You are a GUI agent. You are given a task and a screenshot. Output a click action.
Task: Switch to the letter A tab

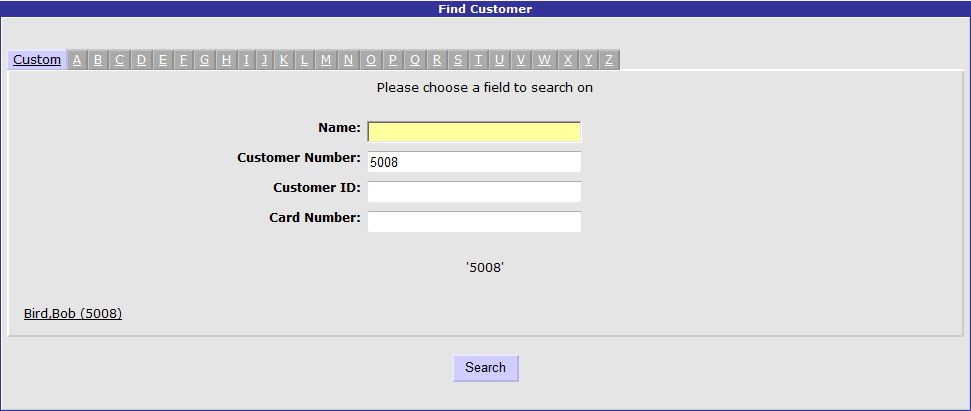77,60
